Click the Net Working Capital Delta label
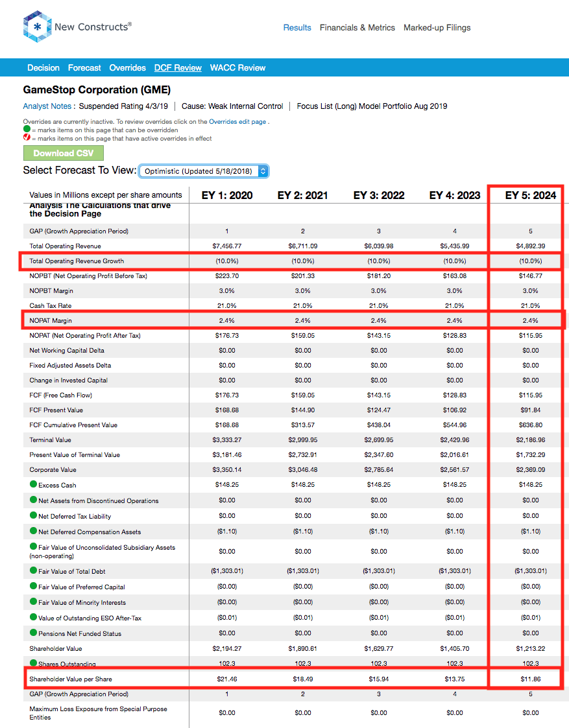Image resolution: width=569 pixels, height=728 pixels. pyautogui.click(x=67, y=351)
